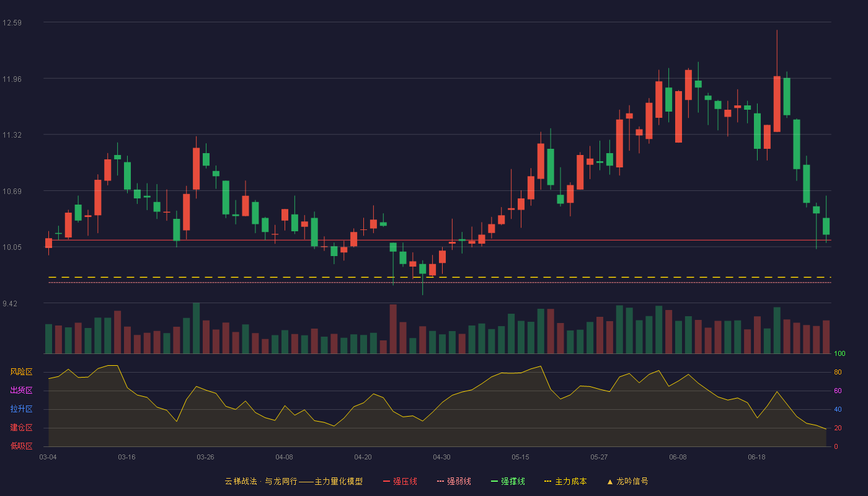Toggle the 强撑线 legend entry

(508, 481)
